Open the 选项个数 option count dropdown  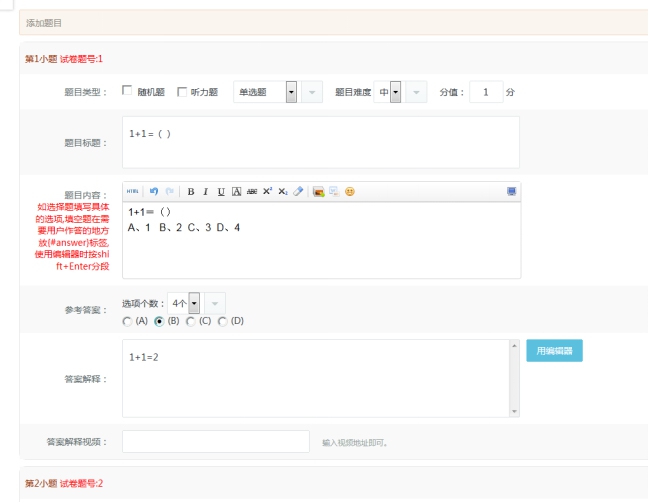tap(194, 302)
